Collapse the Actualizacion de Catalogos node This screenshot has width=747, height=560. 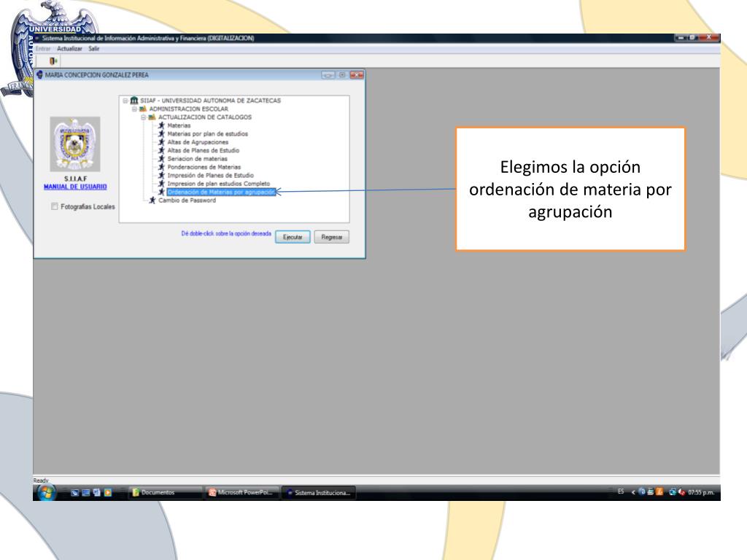click(144, 117)
